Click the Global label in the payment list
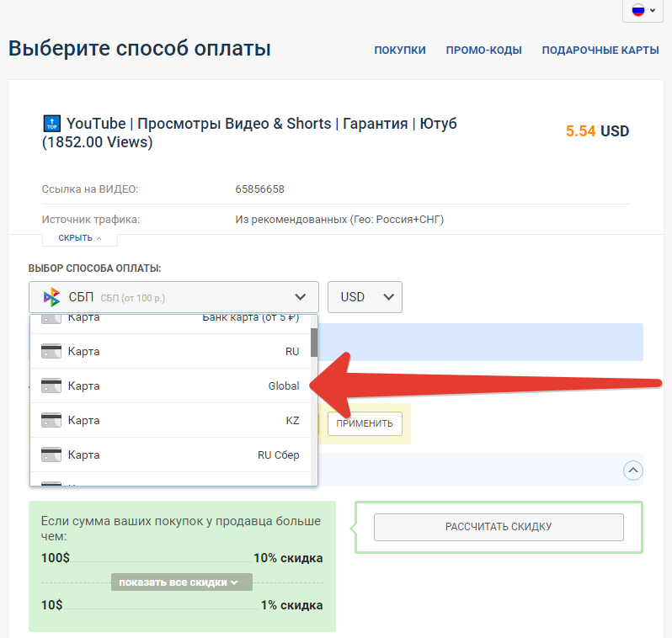This screenshot has width=672, height=638. pos(283,386)
